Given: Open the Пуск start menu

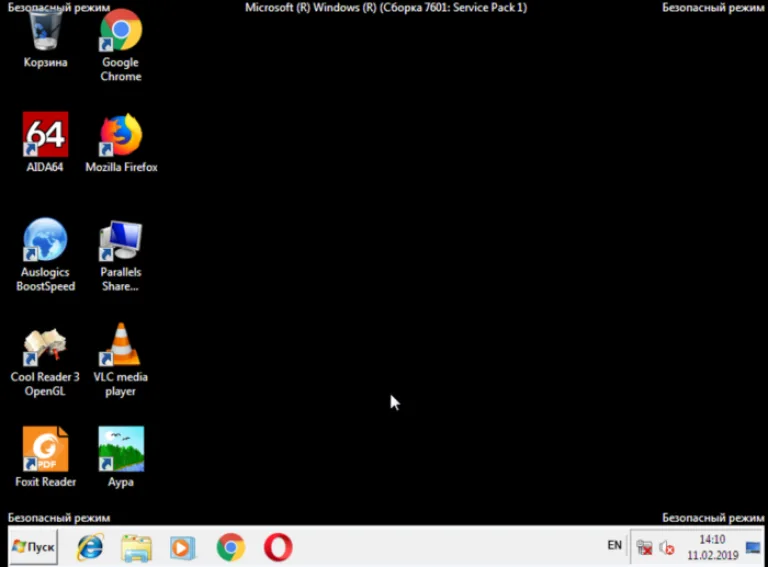Looking at the screenshot, I should [x=33, y=546].
